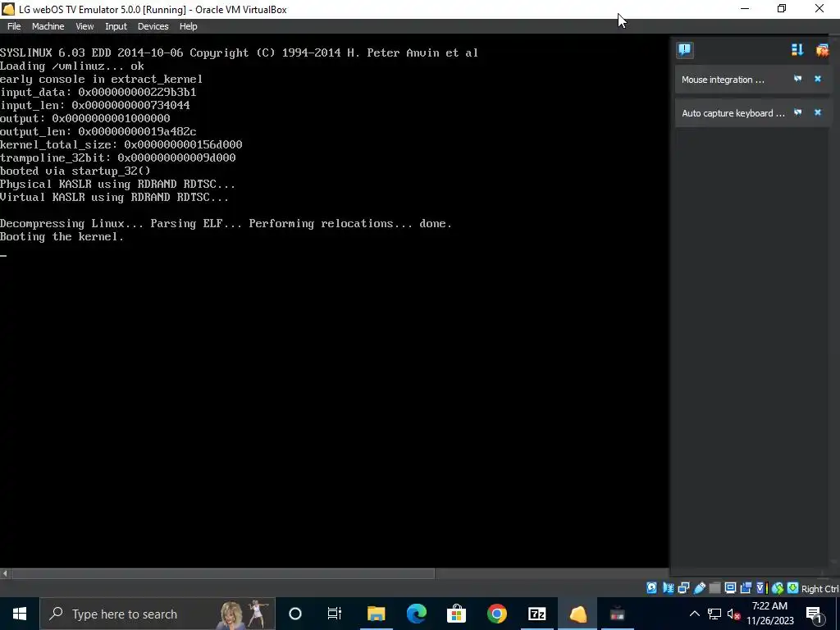Dismiss the Auto capture keyboard notification

click(818, 112)
